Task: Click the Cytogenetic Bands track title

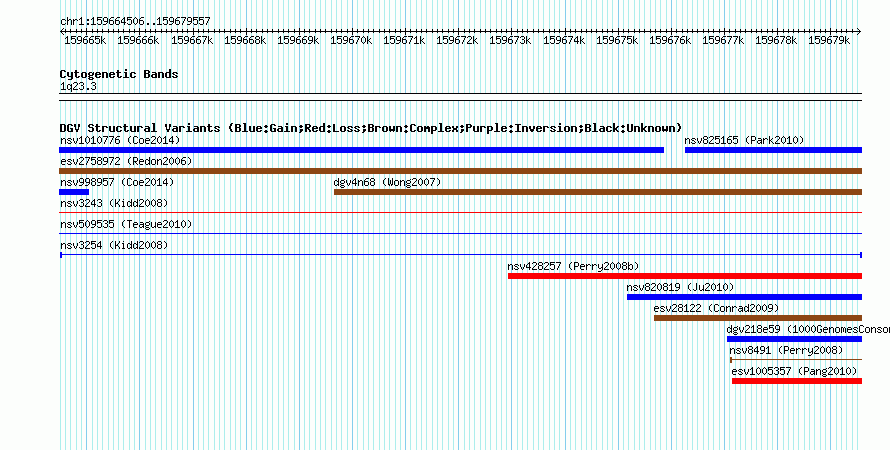Action: [x=119, y=74]
